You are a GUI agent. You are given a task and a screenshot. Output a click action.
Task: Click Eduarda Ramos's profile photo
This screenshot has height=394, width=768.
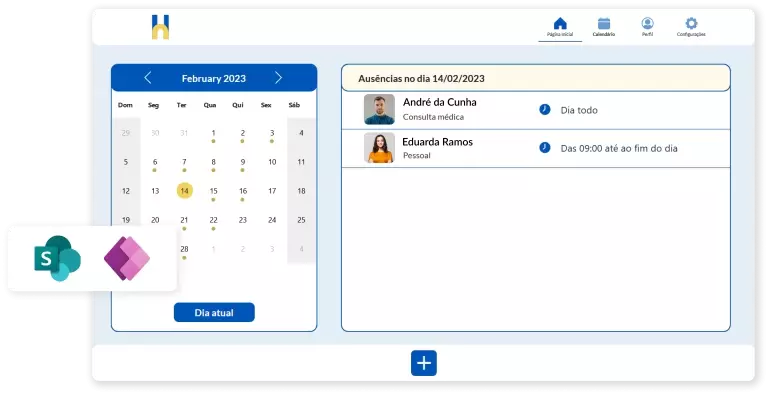pyautogui.click(x=379, y=148)
